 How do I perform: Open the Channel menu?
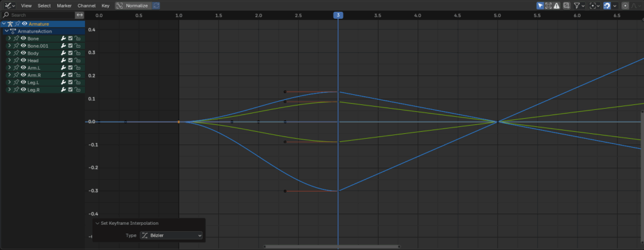[x=87, y=6]
